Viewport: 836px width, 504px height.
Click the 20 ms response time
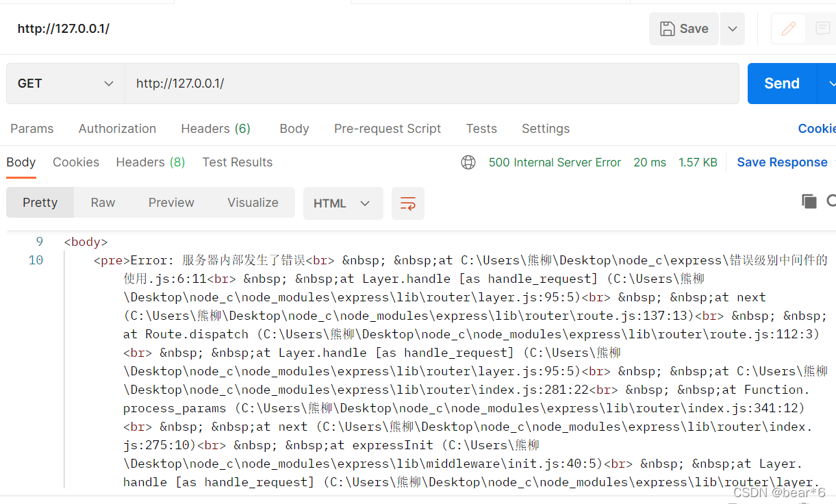click(x=650, y=162)
